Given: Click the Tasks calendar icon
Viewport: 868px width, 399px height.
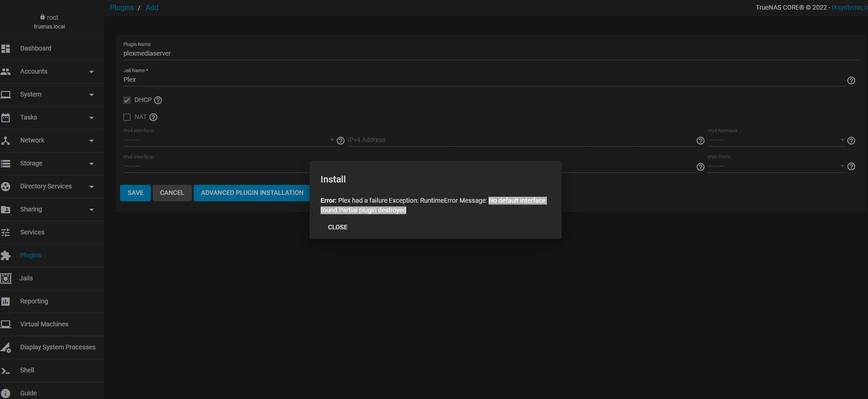Looking at the screenshot, I should (6, 117).
